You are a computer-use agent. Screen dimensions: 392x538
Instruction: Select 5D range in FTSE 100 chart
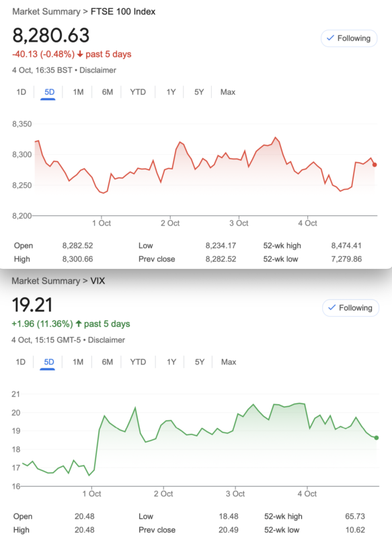coord(49,92)
